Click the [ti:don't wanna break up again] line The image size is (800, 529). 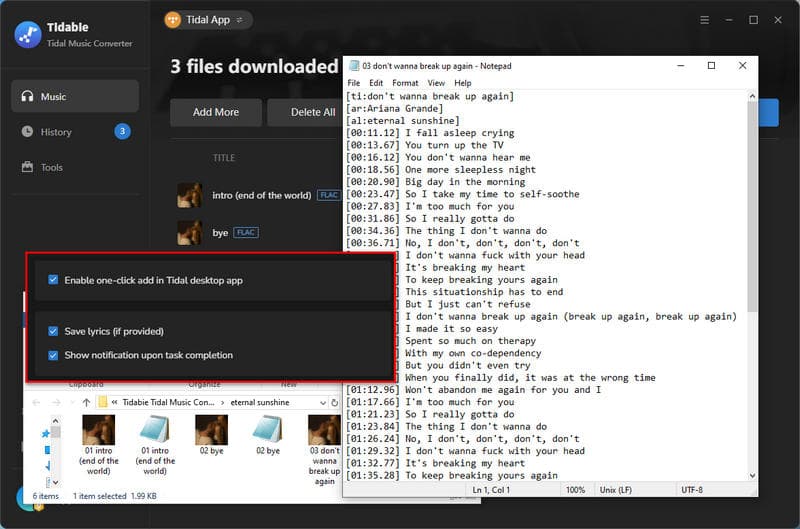click(x=430, y=96)
